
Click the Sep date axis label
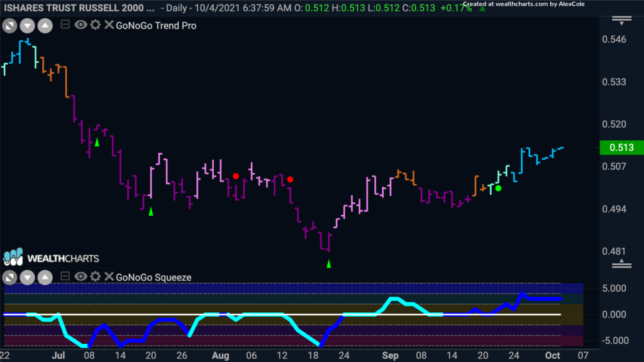click(390, 356)
